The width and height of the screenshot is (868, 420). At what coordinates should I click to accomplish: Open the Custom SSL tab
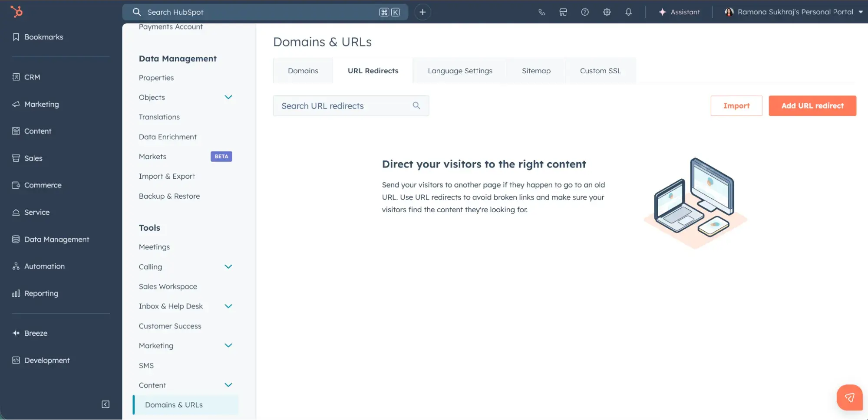[x=600, y=70]
